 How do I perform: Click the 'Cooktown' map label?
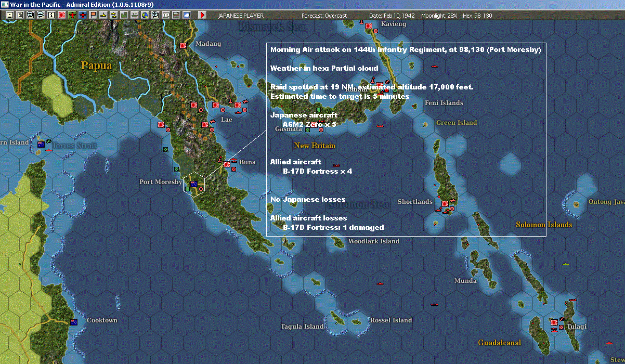pyautogui.click(x=102, y=320)
